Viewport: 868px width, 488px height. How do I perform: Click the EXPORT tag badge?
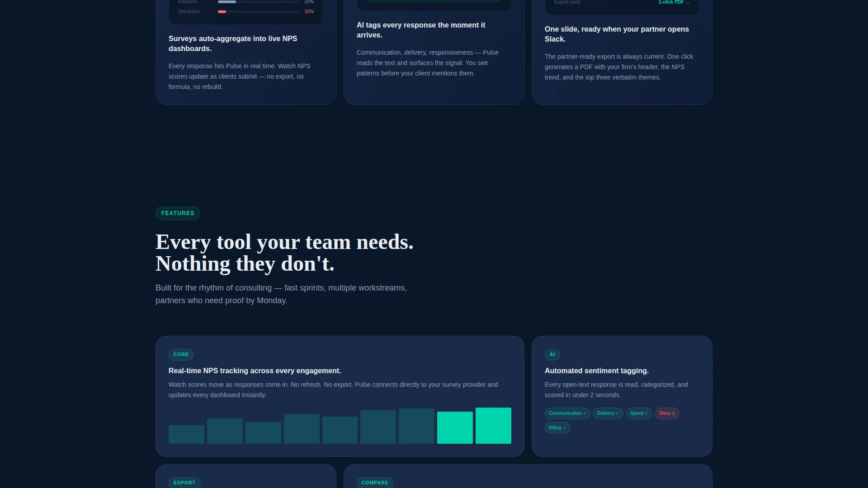tap(184, 483)
